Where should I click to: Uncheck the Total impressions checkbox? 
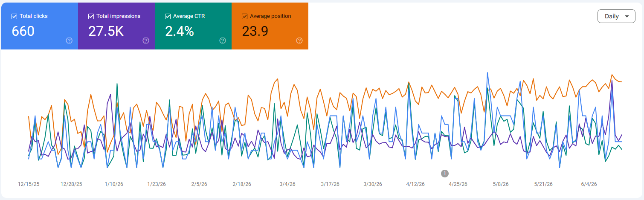tap(91, 16)
